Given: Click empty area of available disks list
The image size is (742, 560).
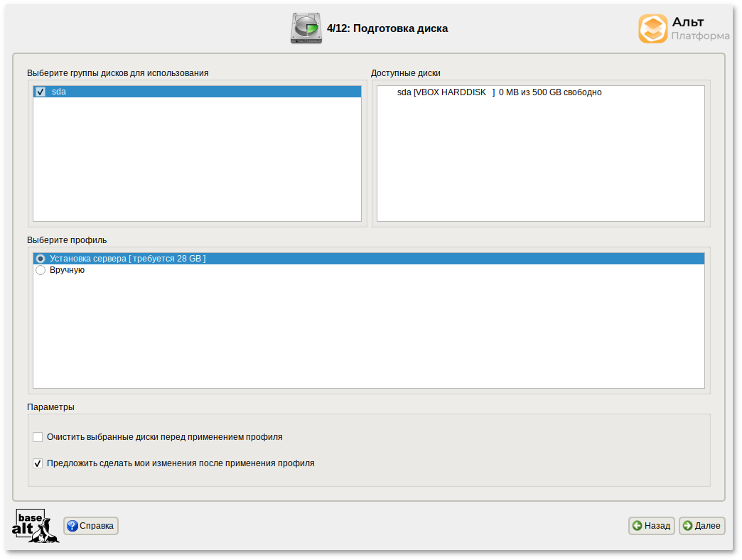Looking at the screenshot, I should pyautogui.click(x=540, y=163).
